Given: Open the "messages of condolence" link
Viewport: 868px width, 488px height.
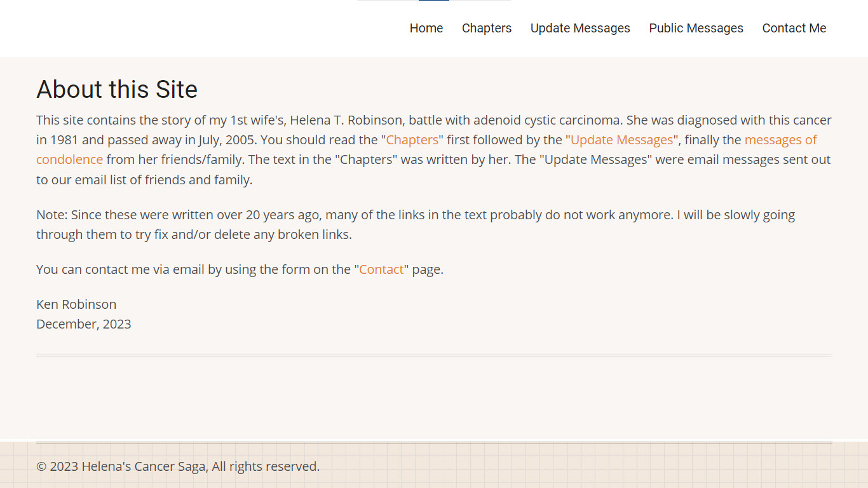Looking at the screenshot, I should 780,140.
